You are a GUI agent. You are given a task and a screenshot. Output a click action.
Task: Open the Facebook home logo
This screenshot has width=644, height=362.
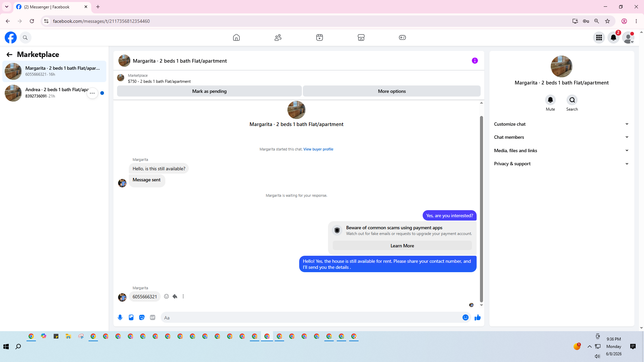[x=11, y=38]
